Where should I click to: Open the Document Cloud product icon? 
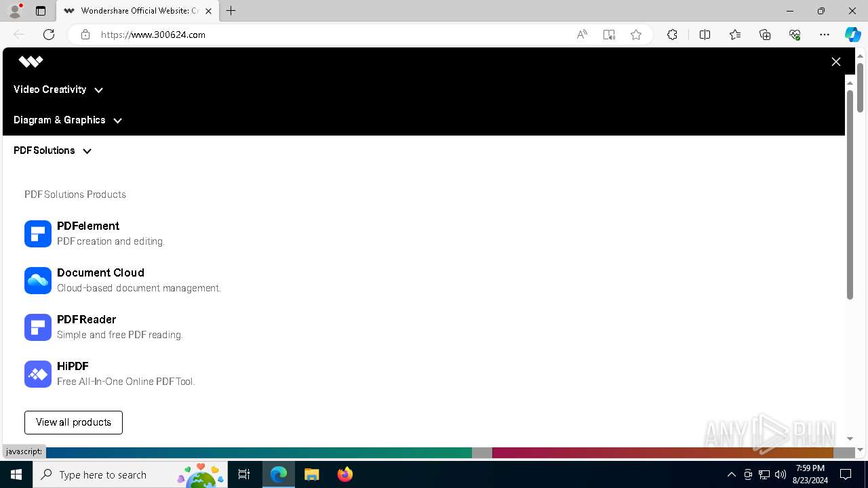[38, 281]
